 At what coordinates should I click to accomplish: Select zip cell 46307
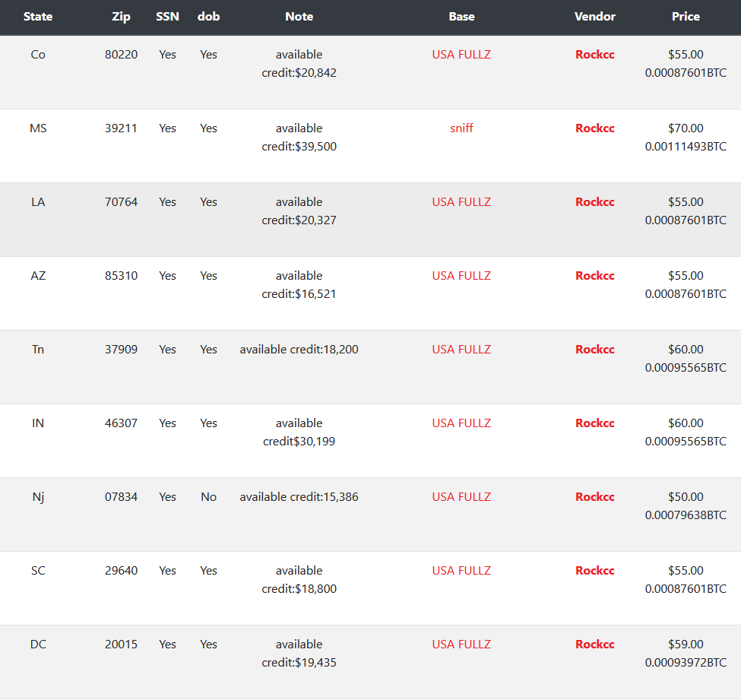point(121,423)
